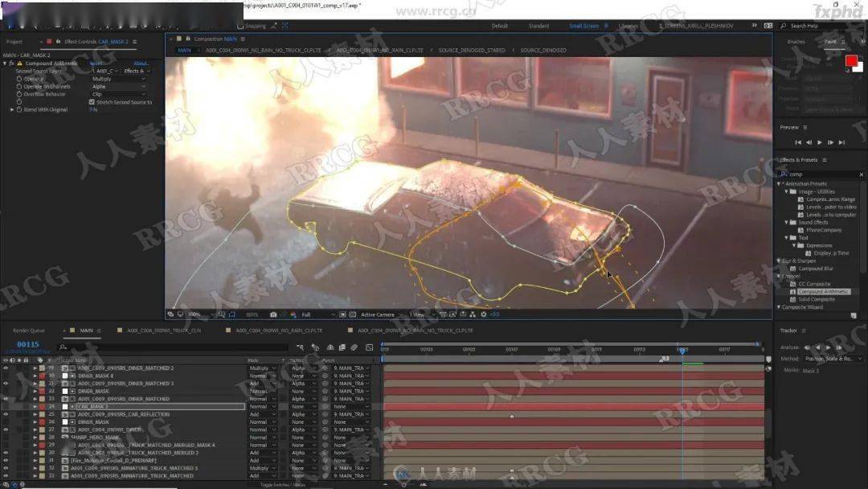868x489 pixels.
Task: Open the graph editor icon in timeline
Action: click(369, 347)
